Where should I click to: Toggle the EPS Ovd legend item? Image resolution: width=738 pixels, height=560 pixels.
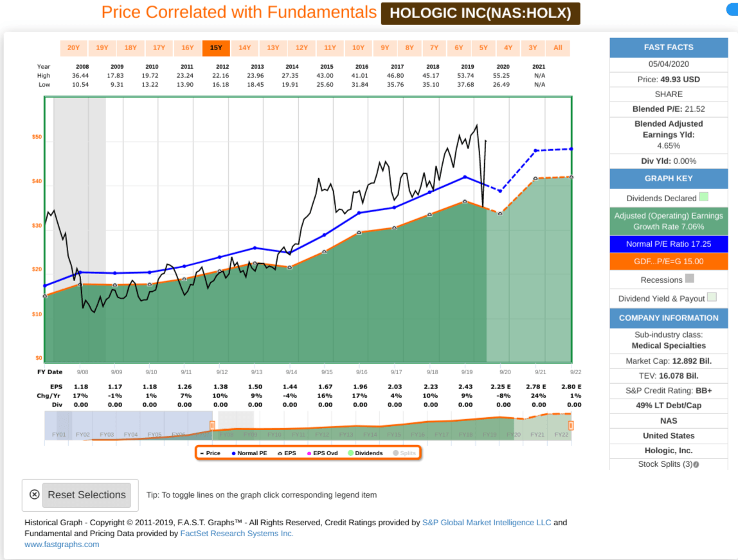(323, 453)
